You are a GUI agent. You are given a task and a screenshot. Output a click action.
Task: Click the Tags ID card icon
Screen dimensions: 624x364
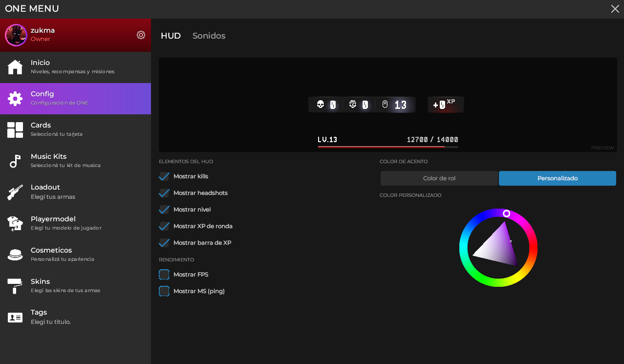pos(15,318)
